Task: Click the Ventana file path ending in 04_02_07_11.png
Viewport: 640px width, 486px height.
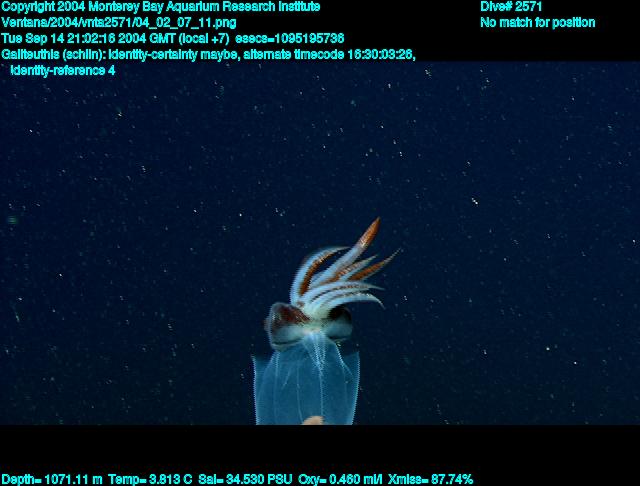Action: pyautogui.click(x=119, y=23)
